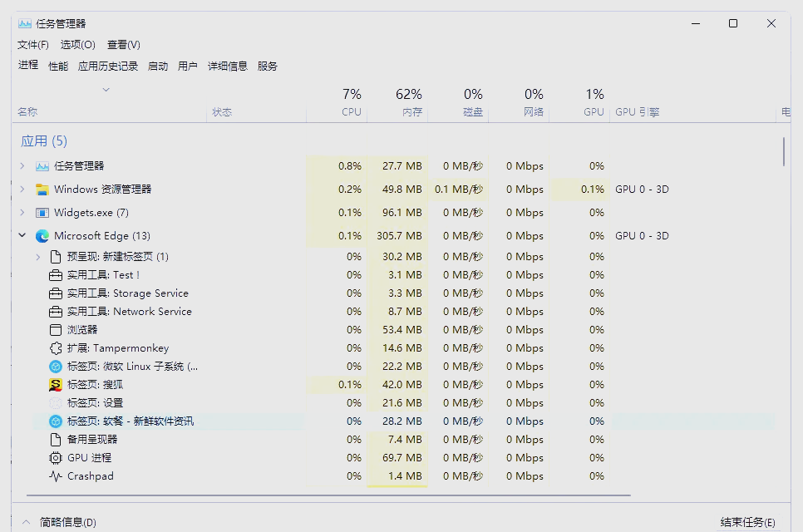Click the vertical scrollbar thumb

pos(784,151)
